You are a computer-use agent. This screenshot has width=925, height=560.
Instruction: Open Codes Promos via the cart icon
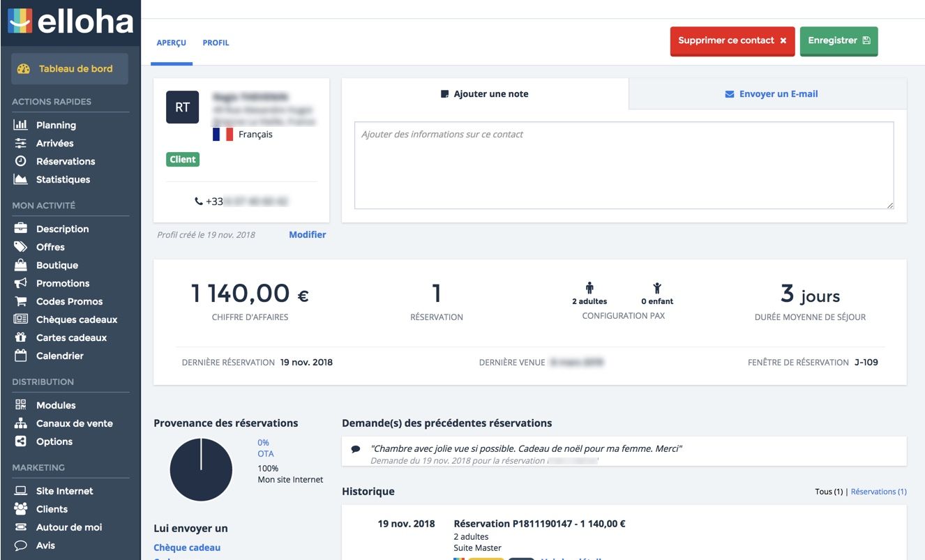[20, 301]
